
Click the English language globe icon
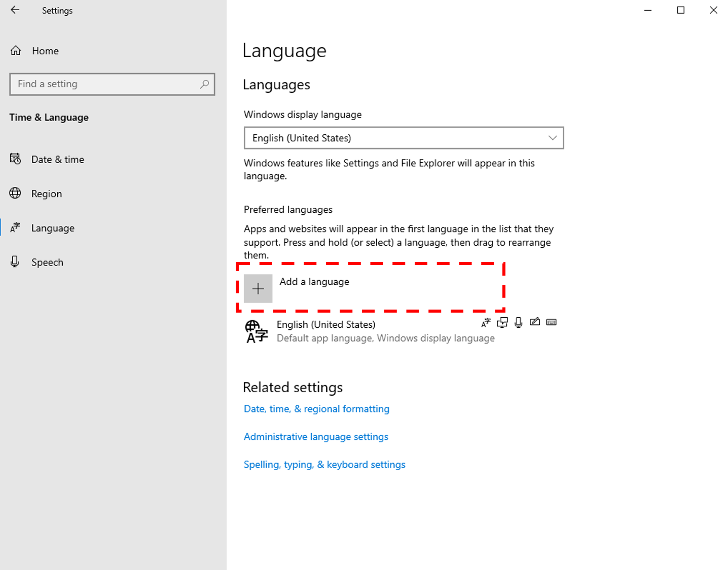click(x=257, y=331)
